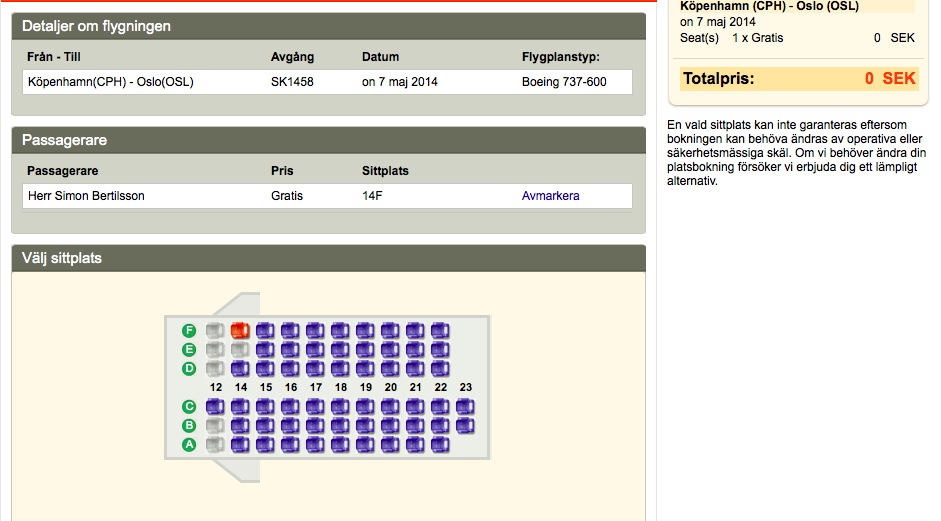Pick seat 18E in the middle
The image size is (941, 521).
340,349
